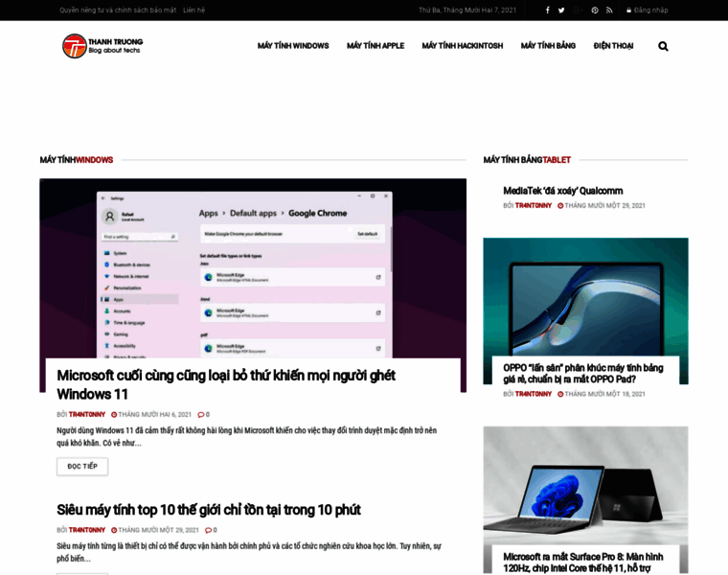
Task: Click author TR4NTONNY under Windows 11 article
Action: click(x=87, y=414)
